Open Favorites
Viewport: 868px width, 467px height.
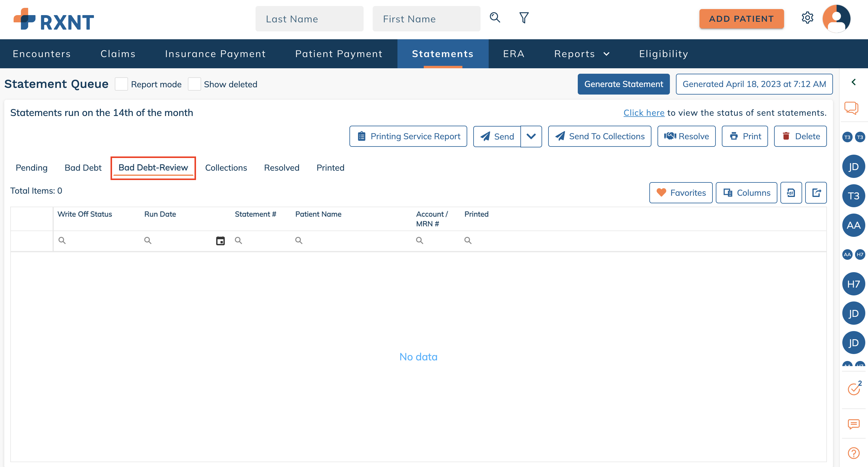681,193
